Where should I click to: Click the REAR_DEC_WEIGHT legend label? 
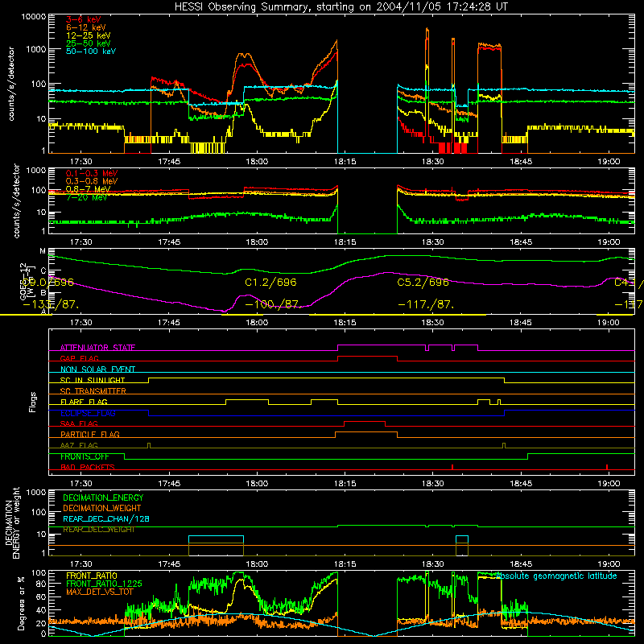[x=99, y=530]
